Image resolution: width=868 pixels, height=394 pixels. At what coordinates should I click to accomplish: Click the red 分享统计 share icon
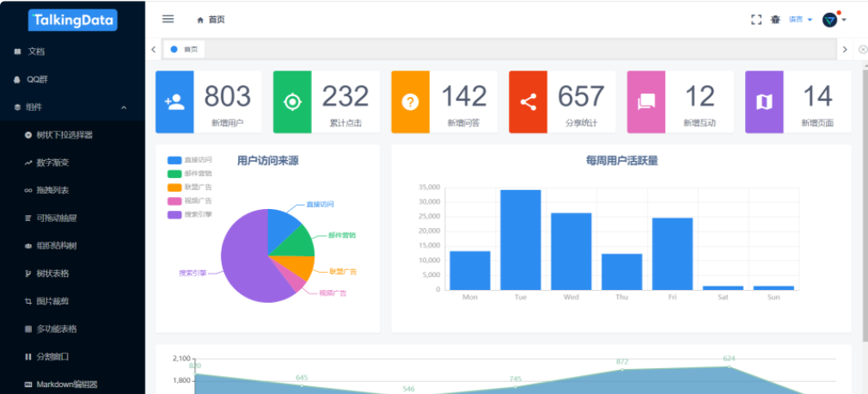click(x=528, y=102)
